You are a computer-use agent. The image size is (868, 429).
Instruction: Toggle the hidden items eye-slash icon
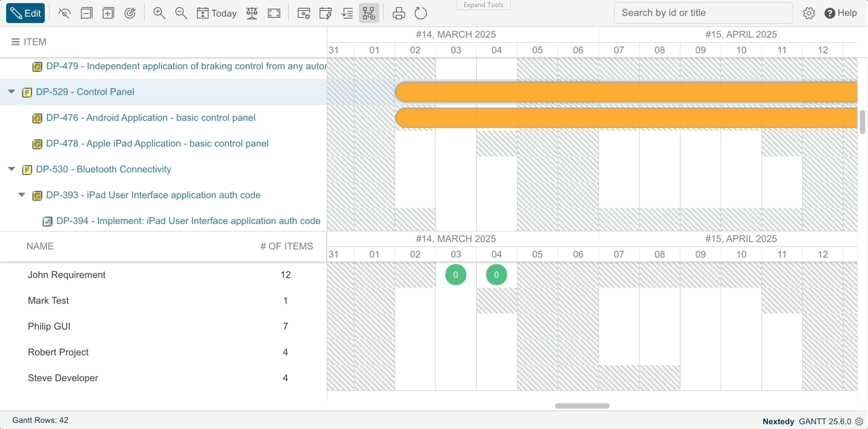(65, 13)
